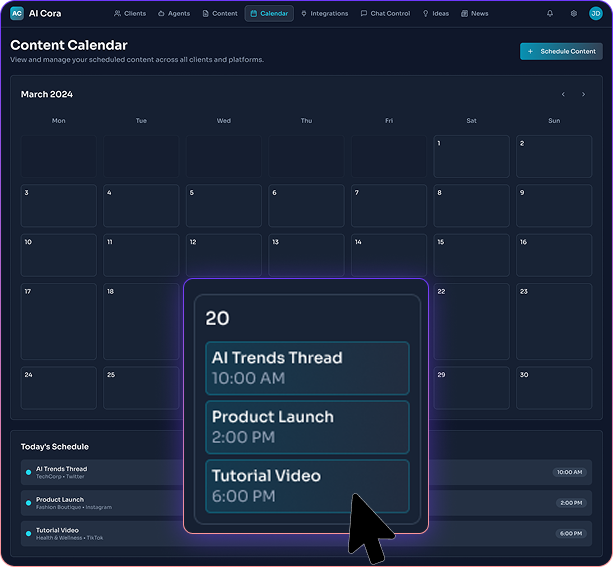The width and height of the screenshot is (613, 568).
Task: Open settings via the gear icon
Action: click(573, 14)
